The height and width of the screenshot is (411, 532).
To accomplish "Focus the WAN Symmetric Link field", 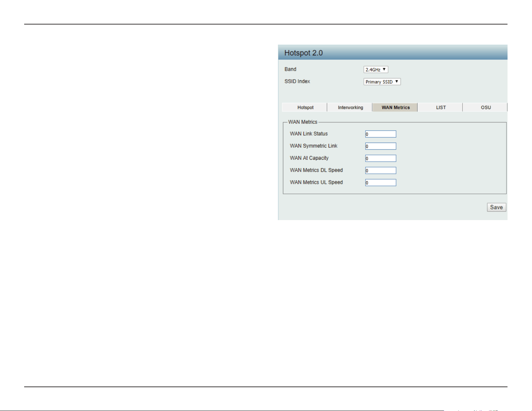I will (x=381, y=146).
